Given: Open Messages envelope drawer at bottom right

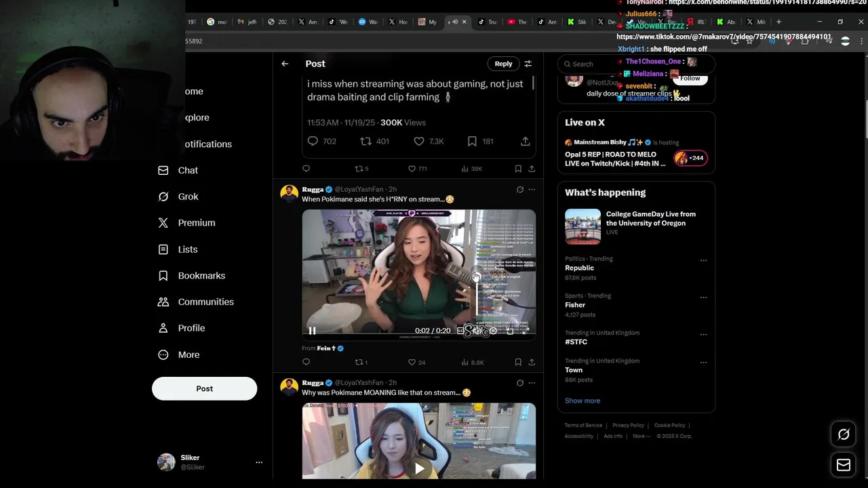Looking at the screenshot, I should pos(844,465).
